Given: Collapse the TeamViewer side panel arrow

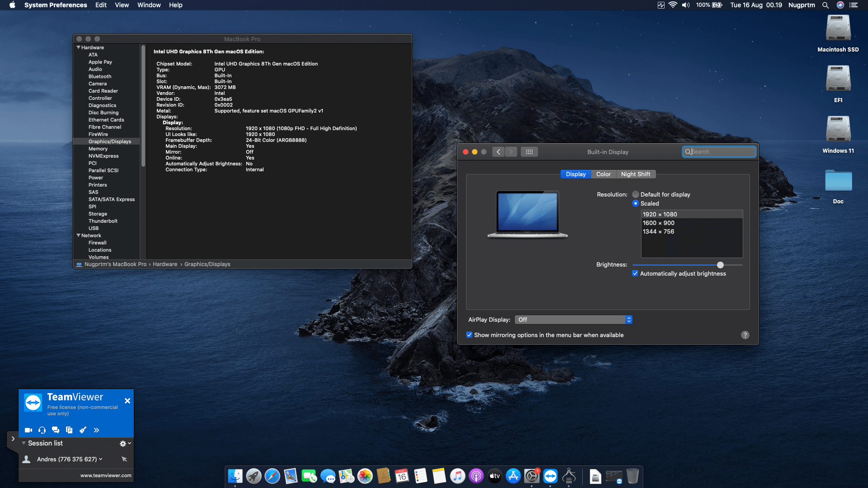Looking at the screenshot, I should (13, 439).
